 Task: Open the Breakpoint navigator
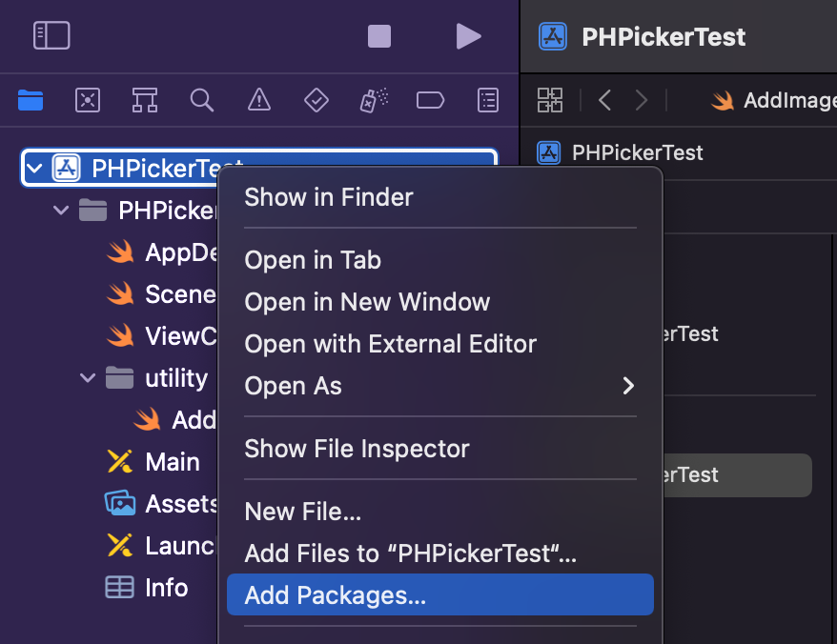pyautogui.click(x=430, y=100)
